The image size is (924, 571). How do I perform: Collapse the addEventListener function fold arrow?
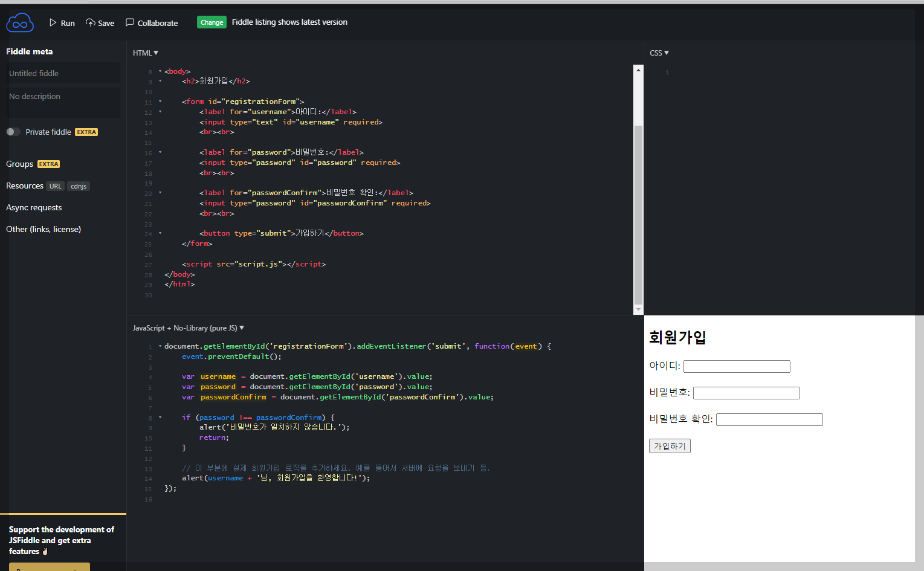tap(160, 346)
